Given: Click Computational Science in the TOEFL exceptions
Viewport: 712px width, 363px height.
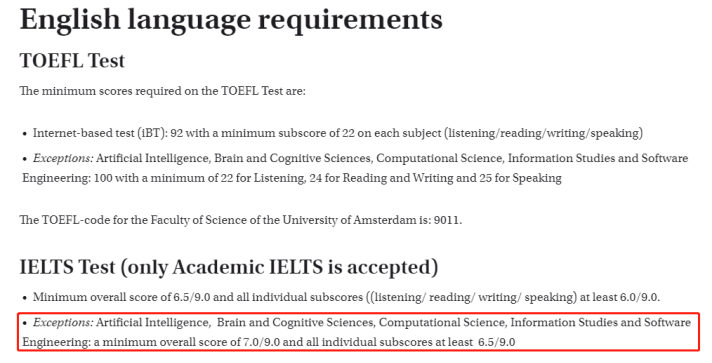Looking at the screenshot, I should [x=439, y=158].
